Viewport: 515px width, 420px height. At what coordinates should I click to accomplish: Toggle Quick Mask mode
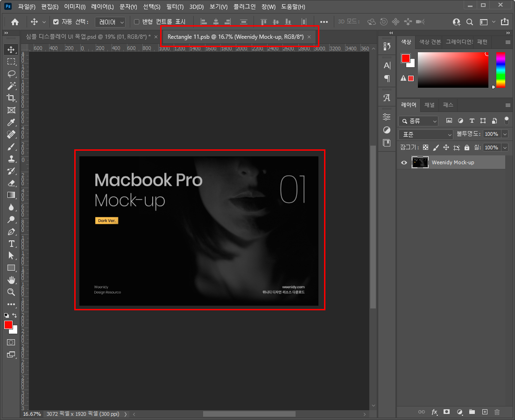point(11,342)
